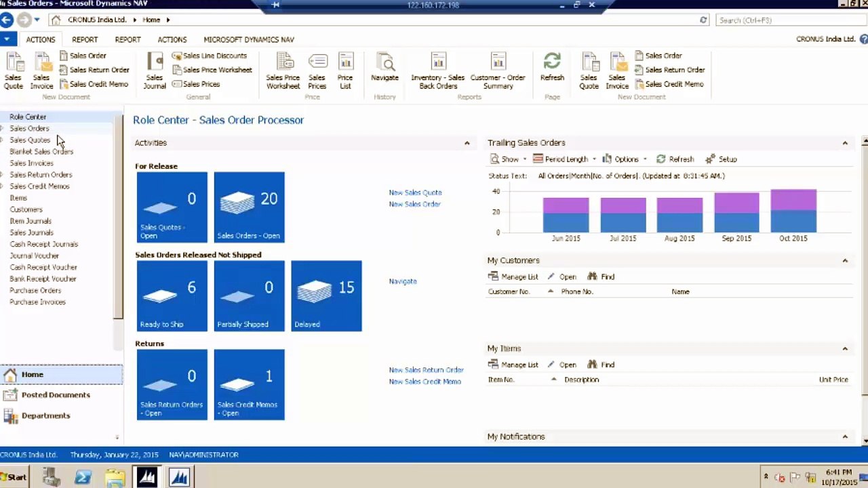Switch to the dark Dynamics NAV taskbar icon
The height and width of the screenshot is (488, 868).
(146, 477)
